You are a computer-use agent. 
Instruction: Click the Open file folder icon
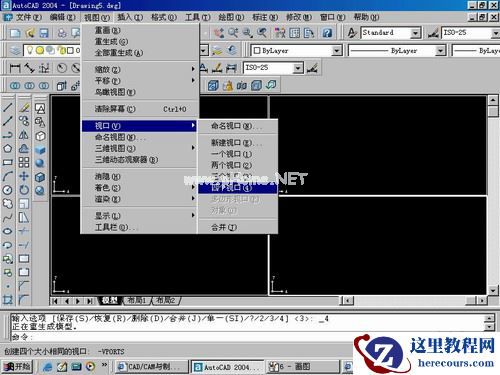pos(30,33)
